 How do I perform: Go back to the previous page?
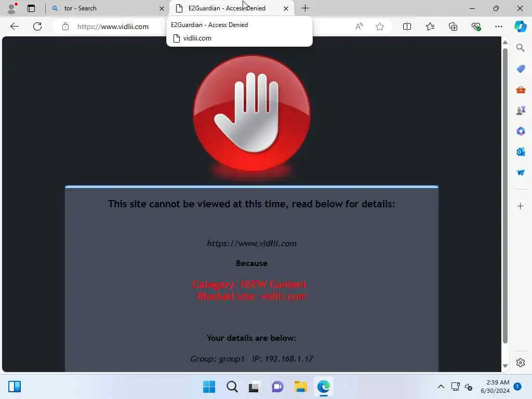pos(14,26)
